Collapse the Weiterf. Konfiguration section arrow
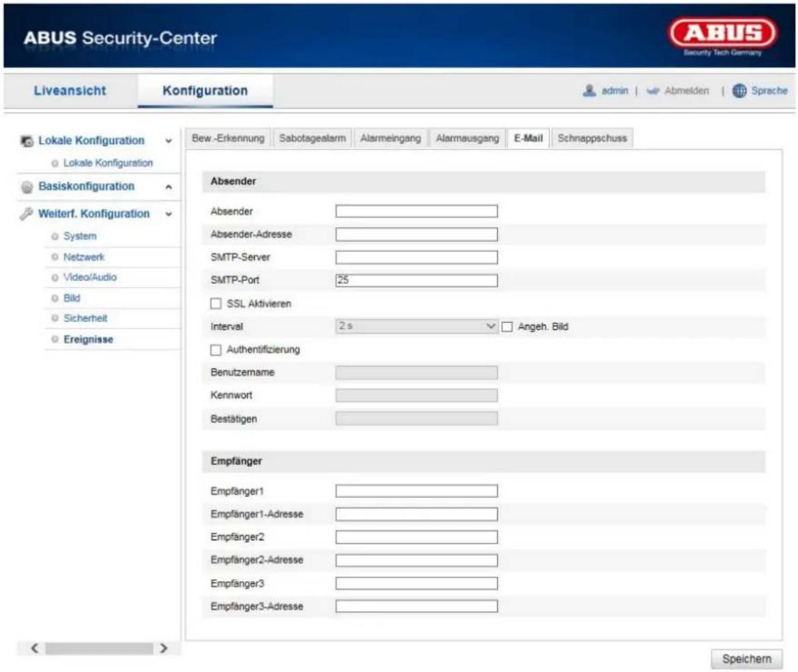 [x=168, y=214]
